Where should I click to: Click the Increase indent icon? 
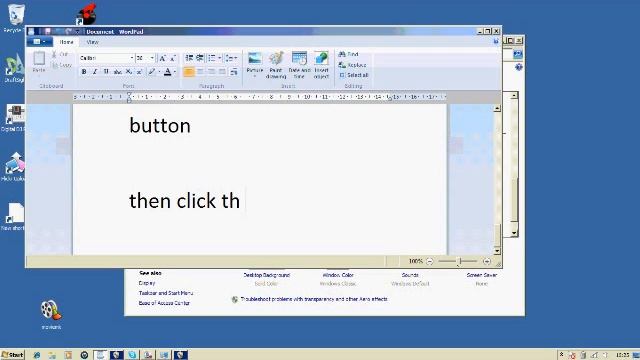[x=200, y=58]
